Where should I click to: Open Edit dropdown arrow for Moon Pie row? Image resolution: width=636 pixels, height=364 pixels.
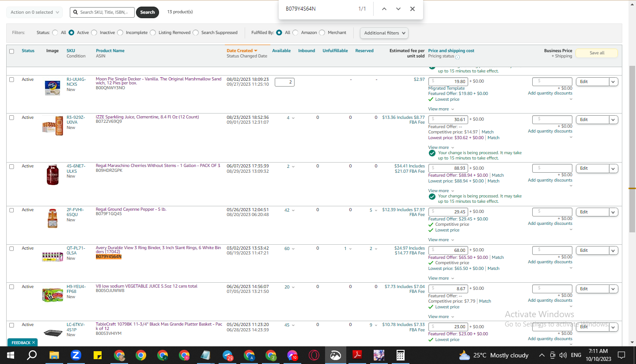pyautogui.click(x=613, y=82)
